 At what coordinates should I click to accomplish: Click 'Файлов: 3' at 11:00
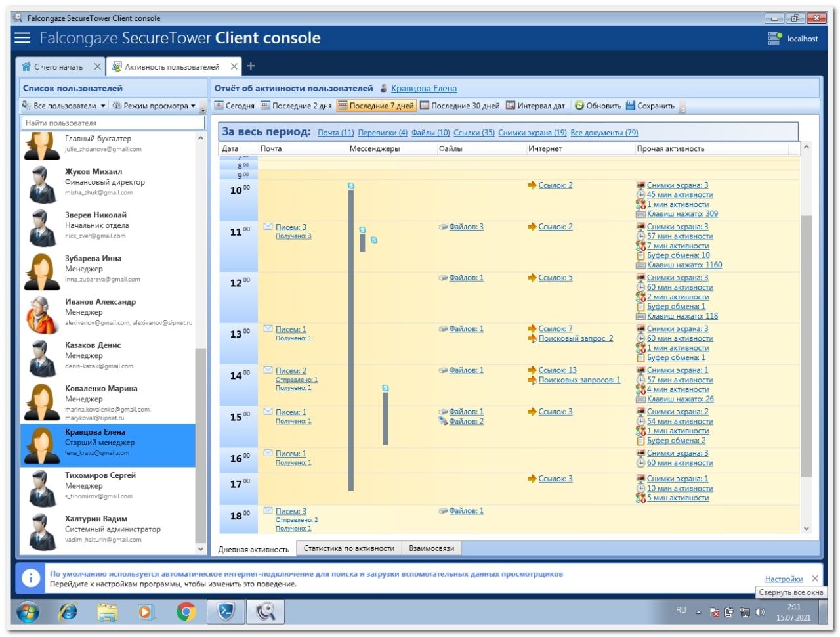pyautogui.click(x=466, y=227)
